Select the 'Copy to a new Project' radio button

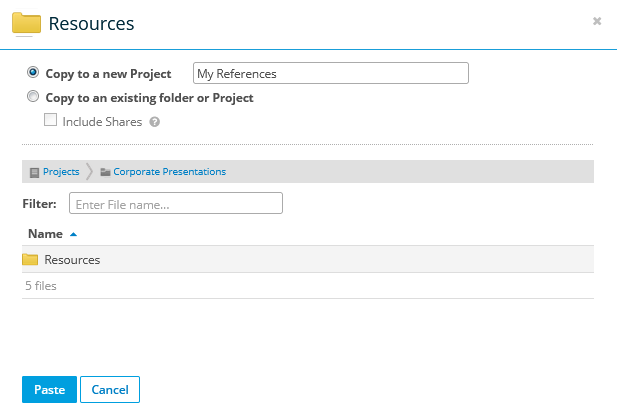(x=33, y=73)
